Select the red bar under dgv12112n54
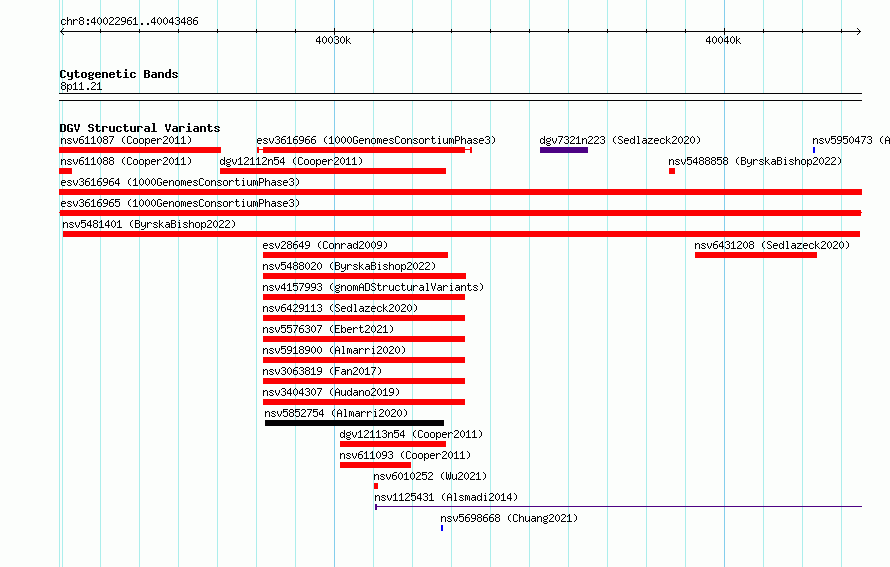This screenshot has height=567, width=890. coord(333,171)
